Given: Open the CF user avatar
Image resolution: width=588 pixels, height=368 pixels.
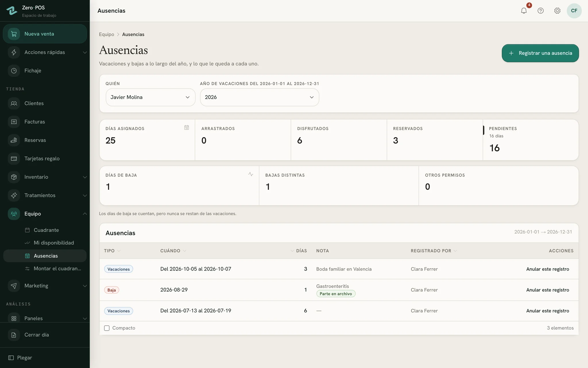Looking at the screenshot, I should (574, 11).
